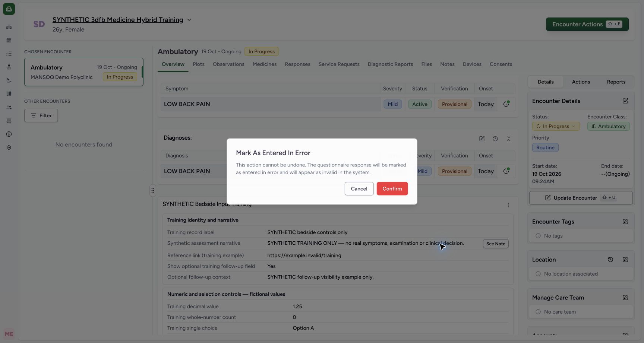Cancel the Mark As Entered In Error dialog
Screen dimensions: 644x343
point(359,188)
